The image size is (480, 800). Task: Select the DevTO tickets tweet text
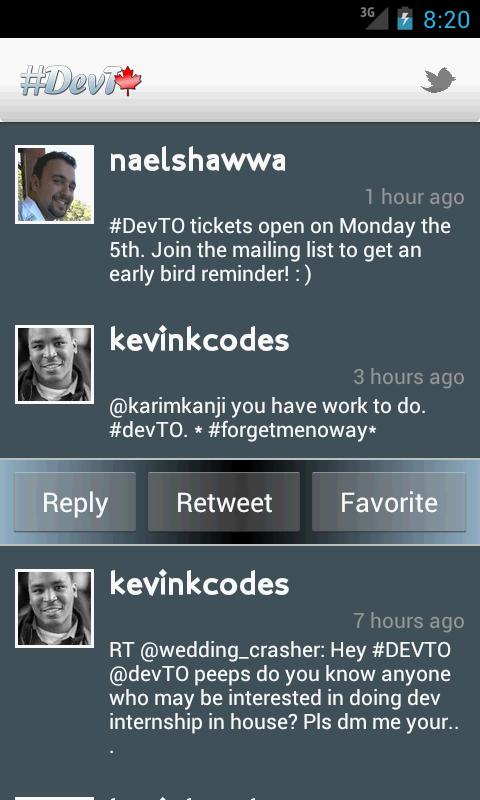tap(280, 251)
